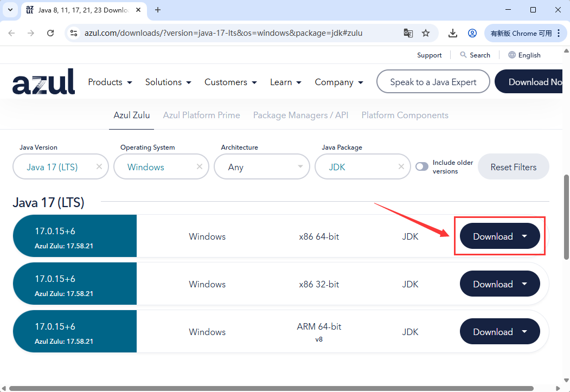This screenshot has height=392, width=570.
Task: Open site information icon in address bar
Action: 74,33
